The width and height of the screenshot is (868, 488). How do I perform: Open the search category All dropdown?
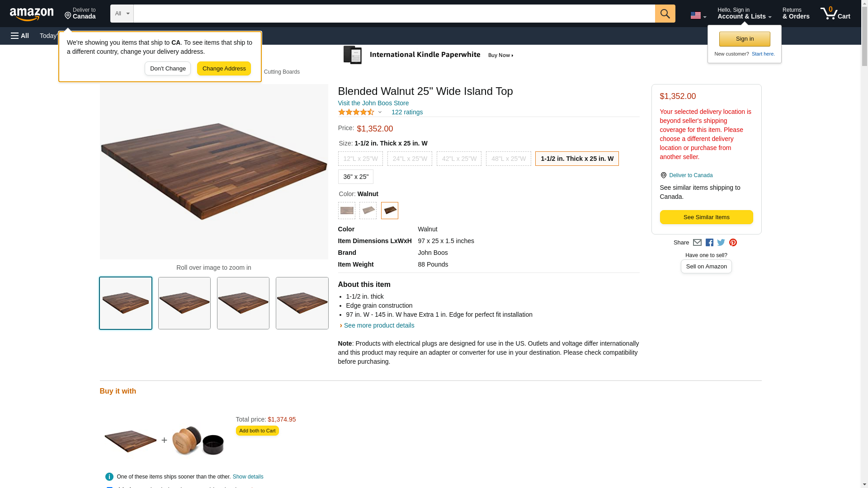point(122,14)
